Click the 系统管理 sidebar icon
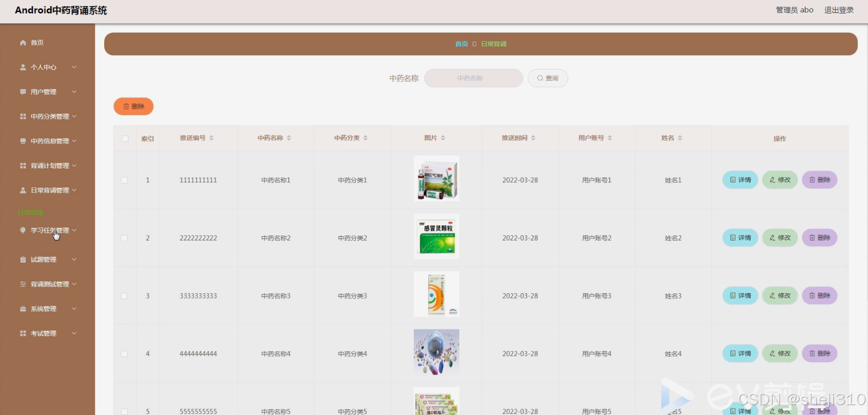This screenshot has width=868, height=415. (23, 309)
